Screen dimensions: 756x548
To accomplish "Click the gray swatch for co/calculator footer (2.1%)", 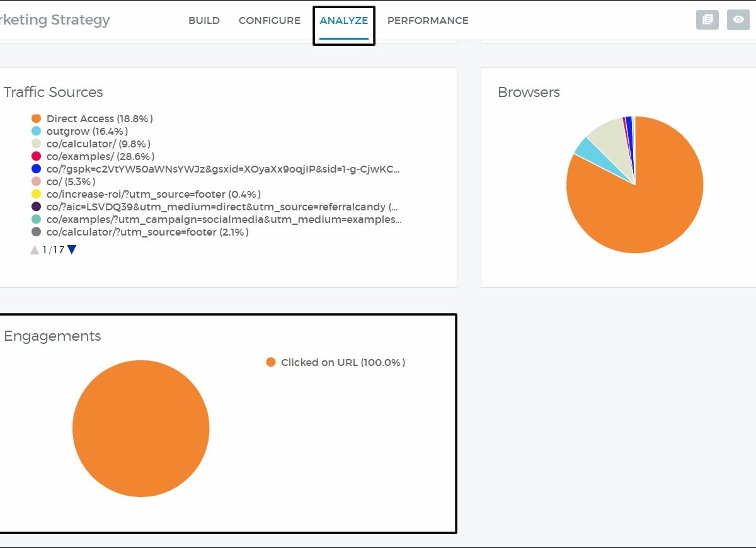I will [36, 232].
